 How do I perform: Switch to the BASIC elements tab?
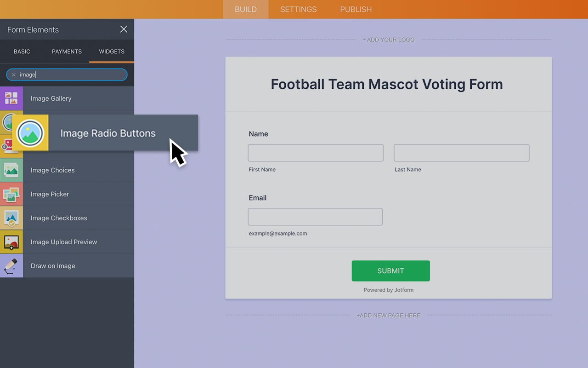pyautogui.click(x=22, y=52)
